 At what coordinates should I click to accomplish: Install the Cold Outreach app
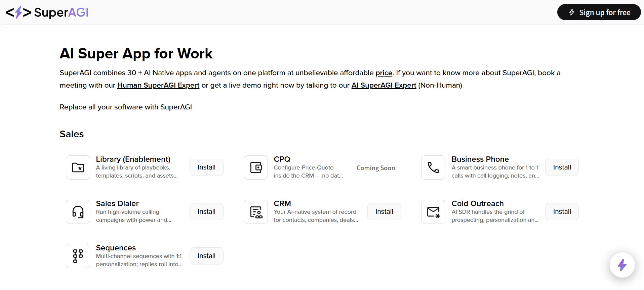tap(562, 211)
